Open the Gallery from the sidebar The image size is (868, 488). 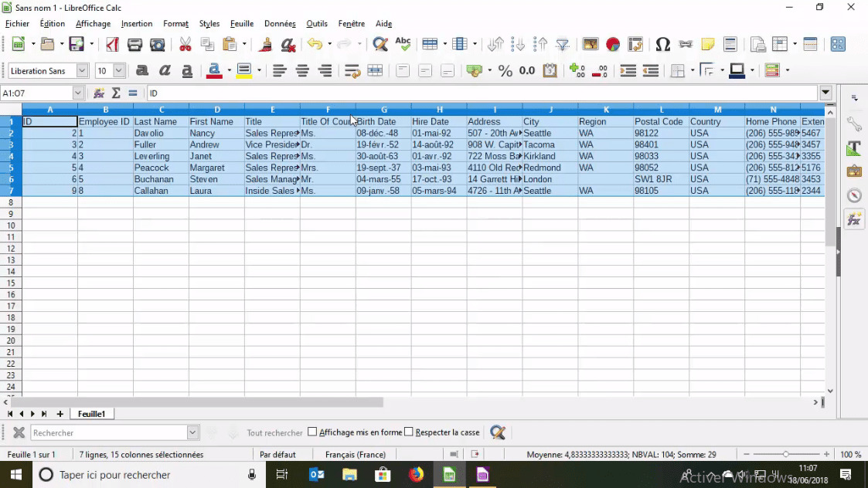pyautogui.click(x=854, y=171)
